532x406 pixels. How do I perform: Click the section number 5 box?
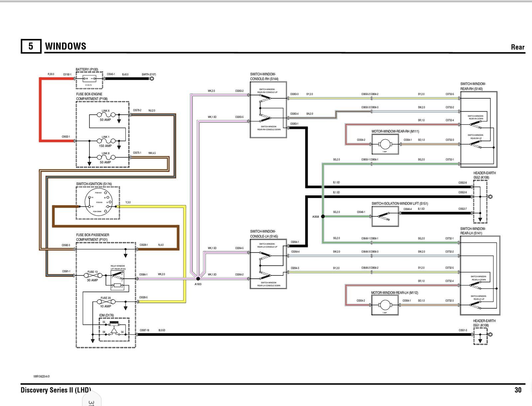coord(31,46)
